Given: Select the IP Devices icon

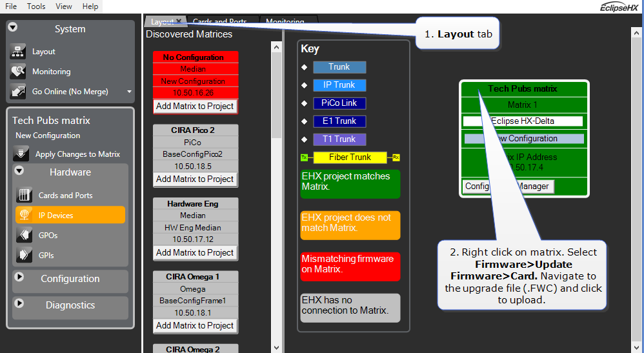Looking at the screenshot, I should (25, 216).
